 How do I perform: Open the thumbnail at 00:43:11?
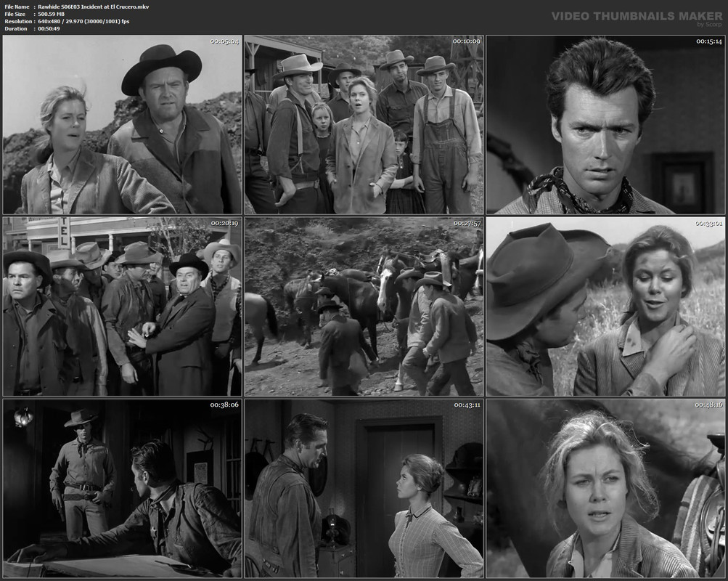(x=364, y=488)
